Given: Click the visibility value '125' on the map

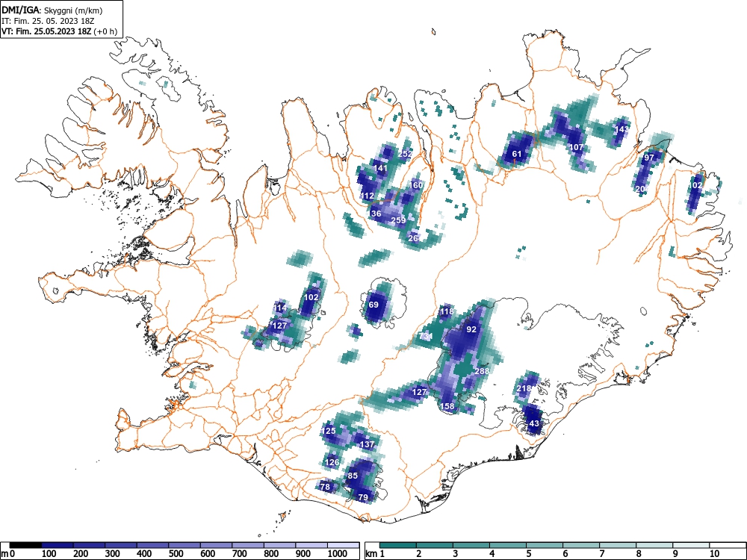Looking at the screenshot, I should coord(329,431).
